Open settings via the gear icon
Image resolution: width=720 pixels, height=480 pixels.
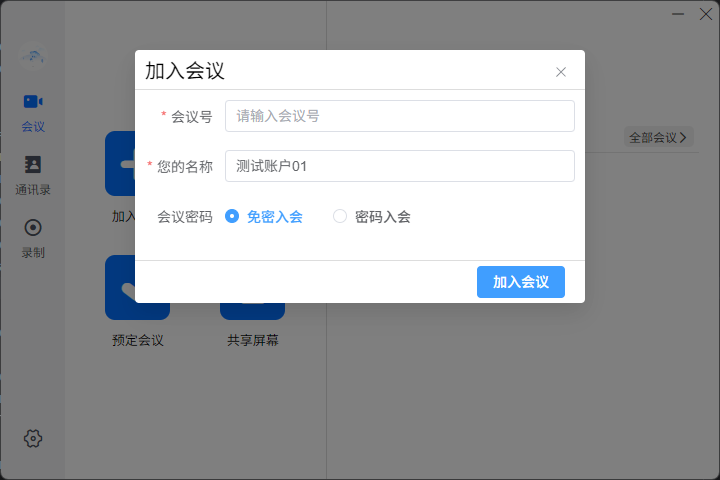pyautogui.click(x=33, y=438)
